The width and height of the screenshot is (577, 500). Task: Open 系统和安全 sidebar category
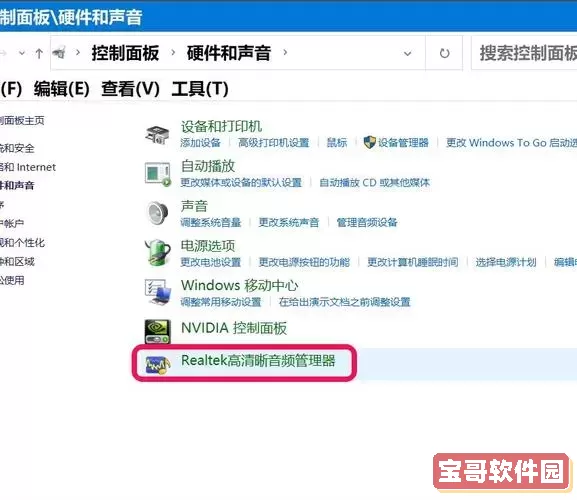(17, 148)
